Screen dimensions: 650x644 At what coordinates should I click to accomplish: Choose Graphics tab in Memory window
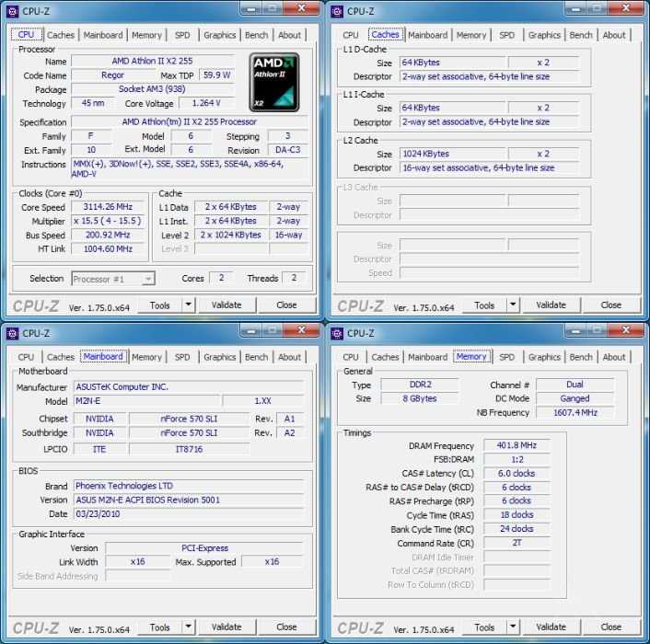544,357
